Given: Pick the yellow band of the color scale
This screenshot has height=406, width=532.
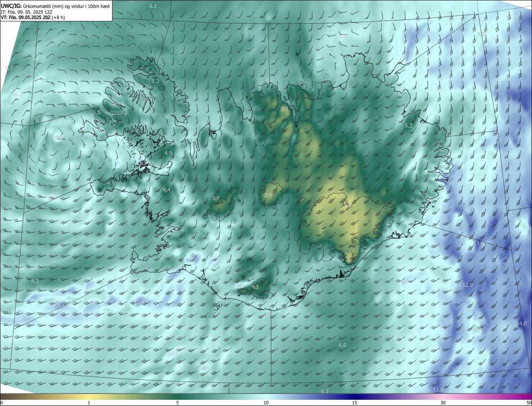Looking at the screenshot, I should [x=89, y=396].
